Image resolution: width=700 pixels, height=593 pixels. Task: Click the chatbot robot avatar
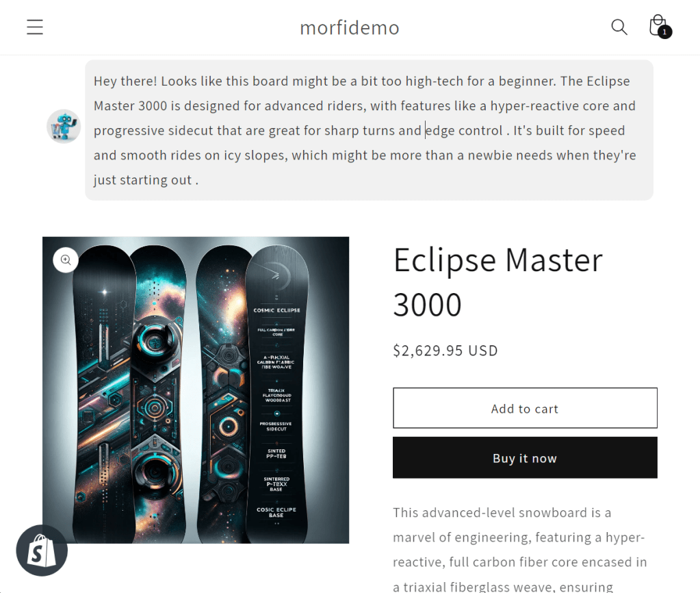point(63,126)
